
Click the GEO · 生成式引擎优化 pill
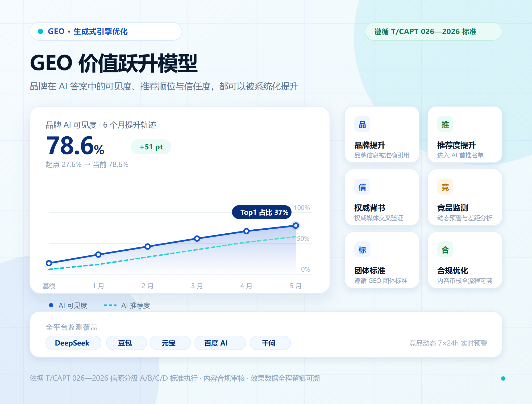pos(106,31)
